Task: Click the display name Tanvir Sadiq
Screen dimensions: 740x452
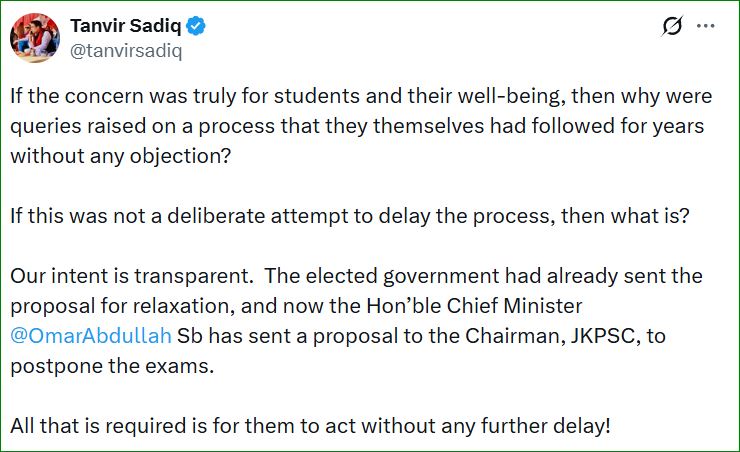Action: 125,25
